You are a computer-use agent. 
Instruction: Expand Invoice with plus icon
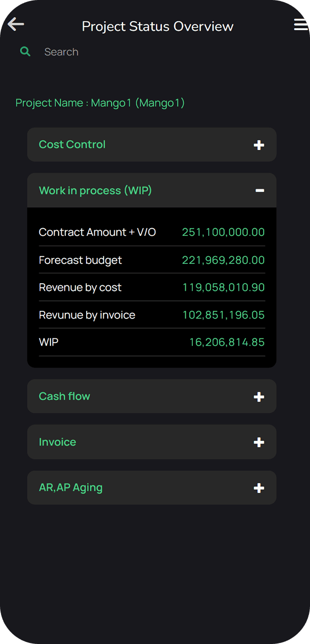coord(259,442)
